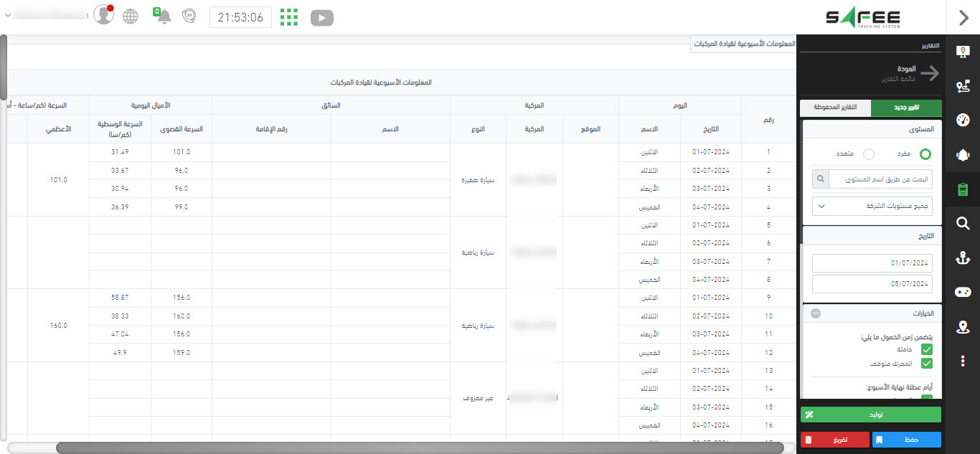Viewport: 980px width, 454px height.
Task: Open the gamepad control icon in sidebar
Action: coord(963,292)
